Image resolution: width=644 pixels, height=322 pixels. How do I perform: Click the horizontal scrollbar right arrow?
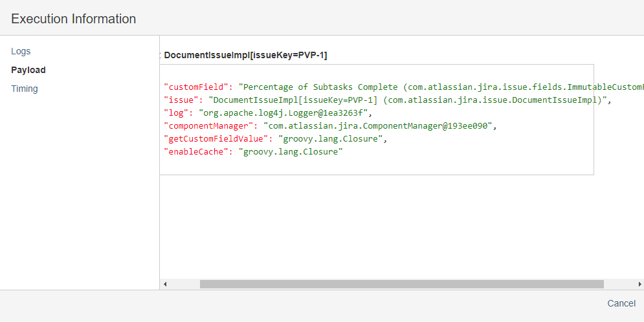(639, 284)
